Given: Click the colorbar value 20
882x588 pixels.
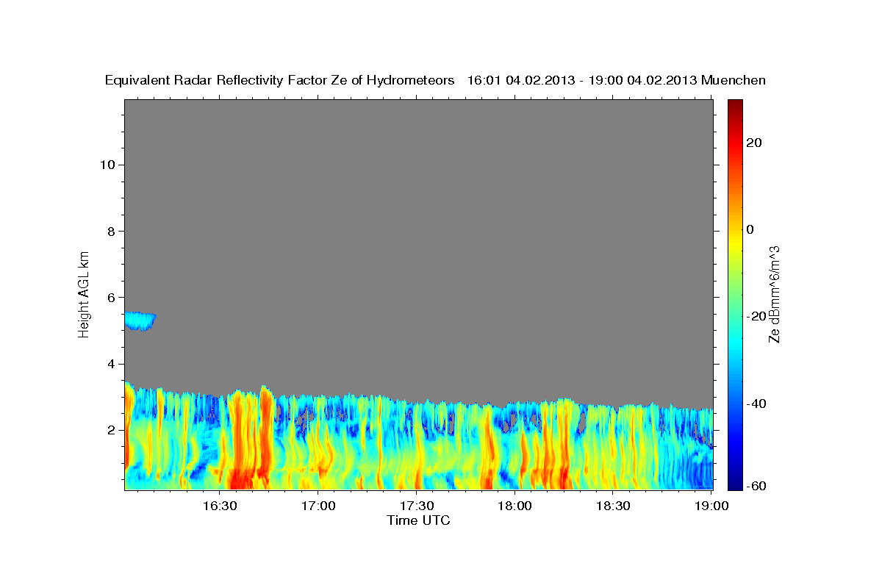Looking at the screenshot, I should pos(754,143).
